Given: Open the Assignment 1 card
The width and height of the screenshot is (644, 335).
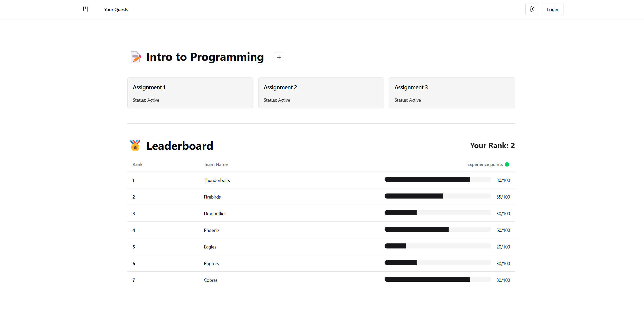Looking at the screenshot, I should pos(190,93).
